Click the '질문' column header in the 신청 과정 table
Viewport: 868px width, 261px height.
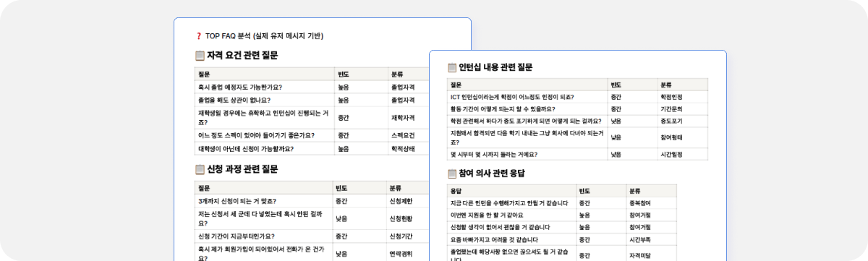[204, 188]
